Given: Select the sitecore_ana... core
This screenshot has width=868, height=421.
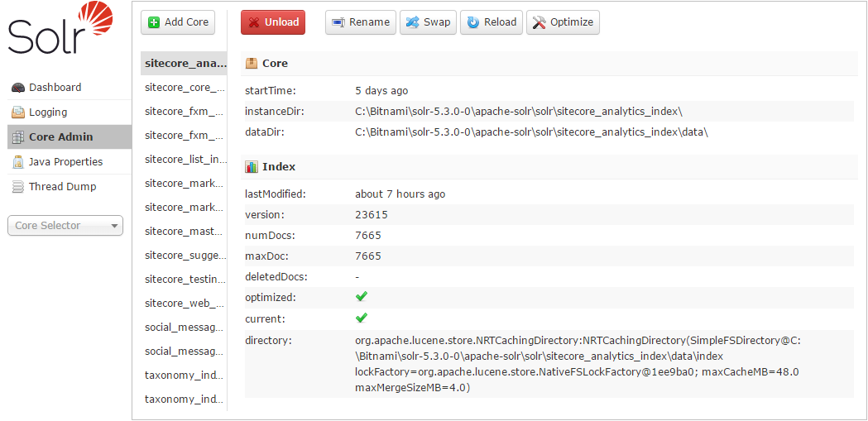Looking at the screenshot, I should pyautogui.click(x=184, y=63).
